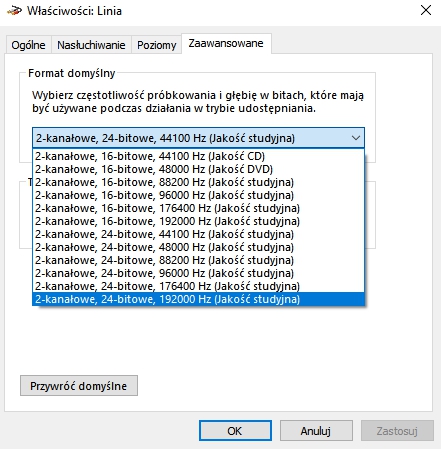This screenshot has height=449, width=441.
Task: Select 24-bitowe, 44100 Hz in the list
Action: click(x=198, y=234)
